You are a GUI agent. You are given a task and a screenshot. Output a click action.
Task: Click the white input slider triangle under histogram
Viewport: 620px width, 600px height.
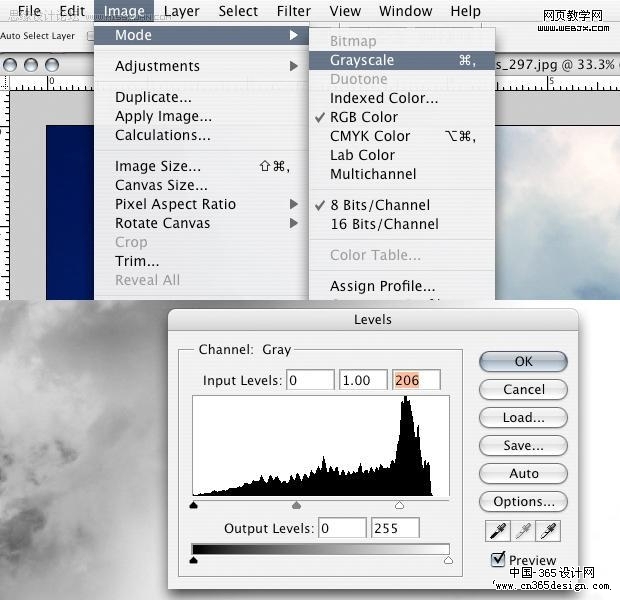click(399, 505)
